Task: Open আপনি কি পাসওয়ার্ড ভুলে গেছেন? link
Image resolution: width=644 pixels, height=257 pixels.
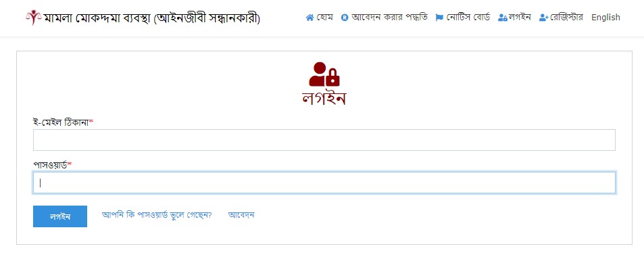Action: pos(157,215)
